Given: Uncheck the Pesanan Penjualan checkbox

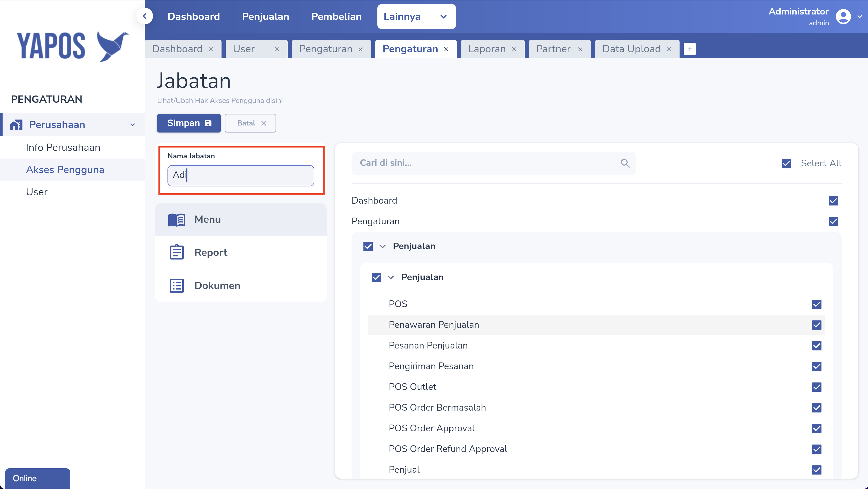Looking at the screenshot, I should click(x=817, y=346).
